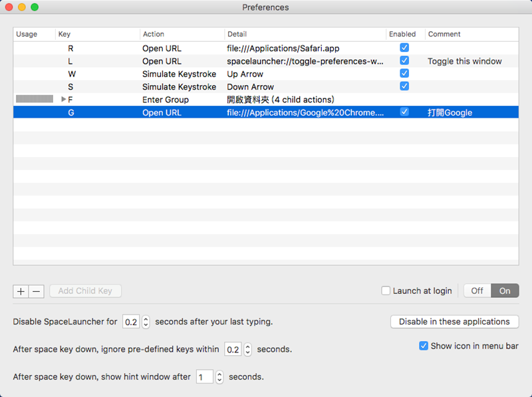Image resolution: width=532 pixels, height=397 pixels.
Task: Click the Add Child Key button
Action: [x=85, y=291]
